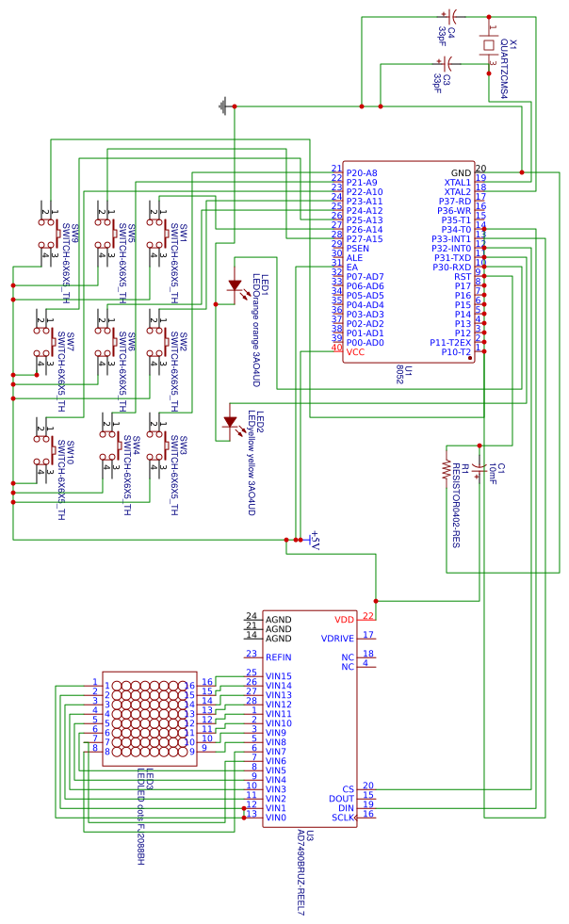The image size is (569, 924).
Task: Click the P27-A15 pin label
Action: [x=365, y=239]
